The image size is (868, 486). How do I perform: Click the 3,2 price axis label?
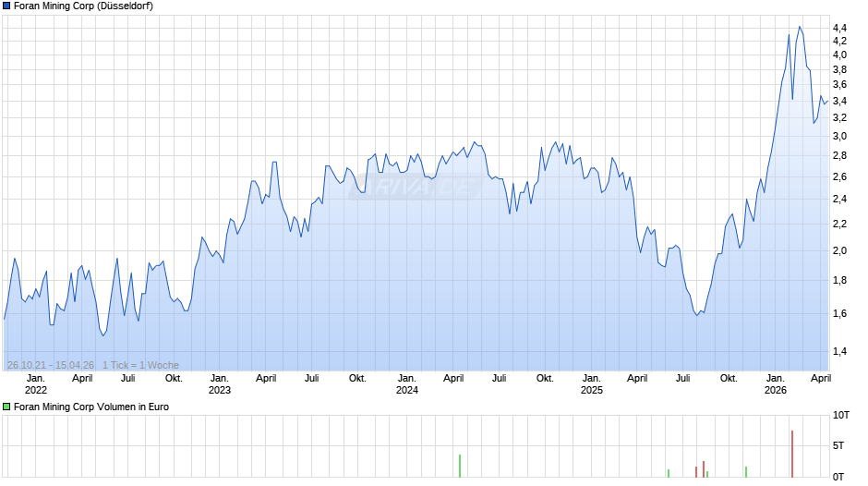[x=839, y=117]
